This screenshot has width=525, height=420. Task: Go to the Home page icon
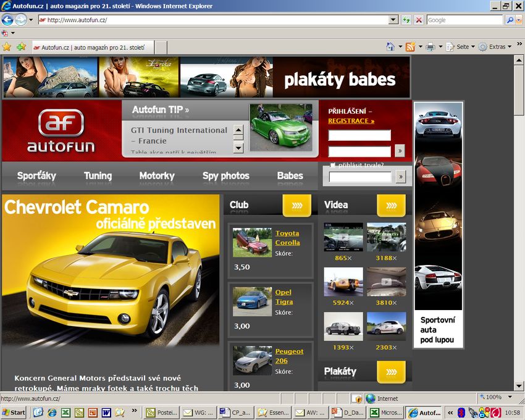click(x=390, y=47)
